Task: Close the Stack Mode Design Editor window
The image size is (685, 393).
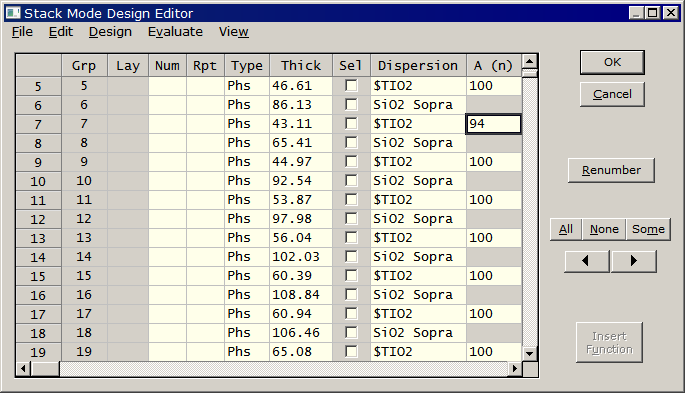Action: (671, 13)
